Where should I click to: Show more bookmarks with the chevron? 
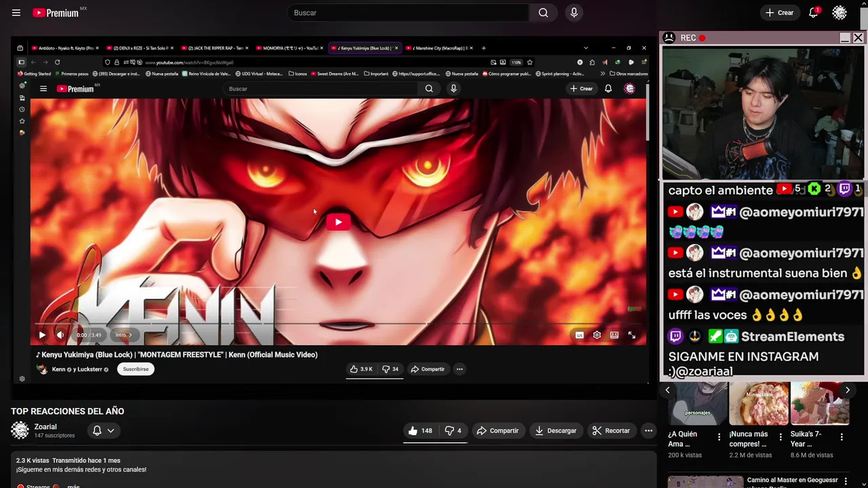[602, 74]
